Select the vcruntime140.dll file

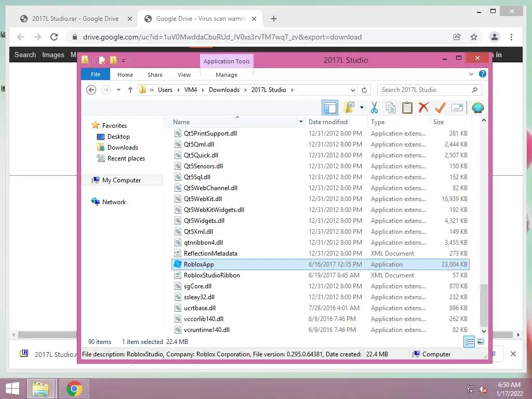[x=321, y=330]
